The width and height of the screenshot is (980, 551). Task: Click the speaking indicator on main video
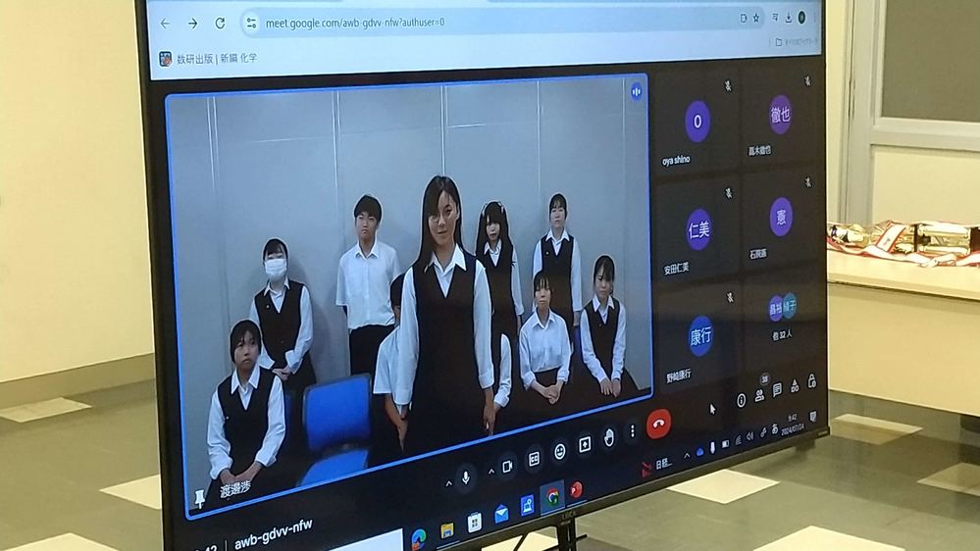pos(637,92)
